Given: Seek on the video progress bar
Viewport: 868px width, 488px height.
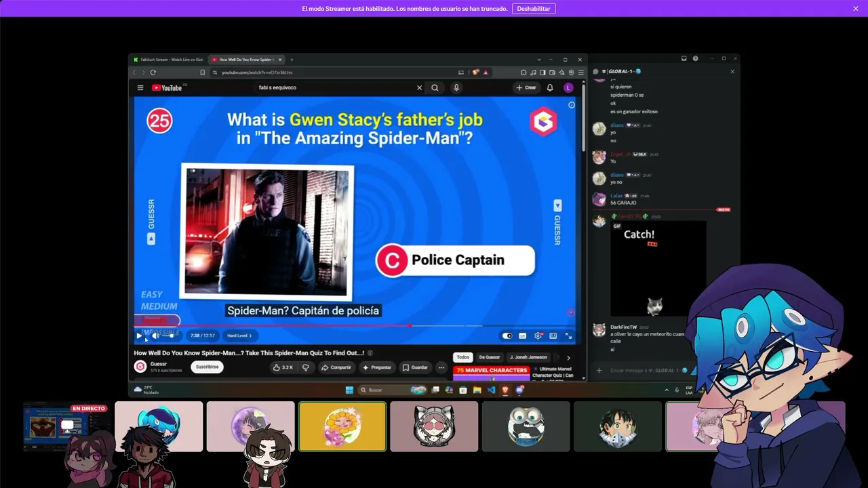Looking at the screenshot, I should (x=355, y=326).
